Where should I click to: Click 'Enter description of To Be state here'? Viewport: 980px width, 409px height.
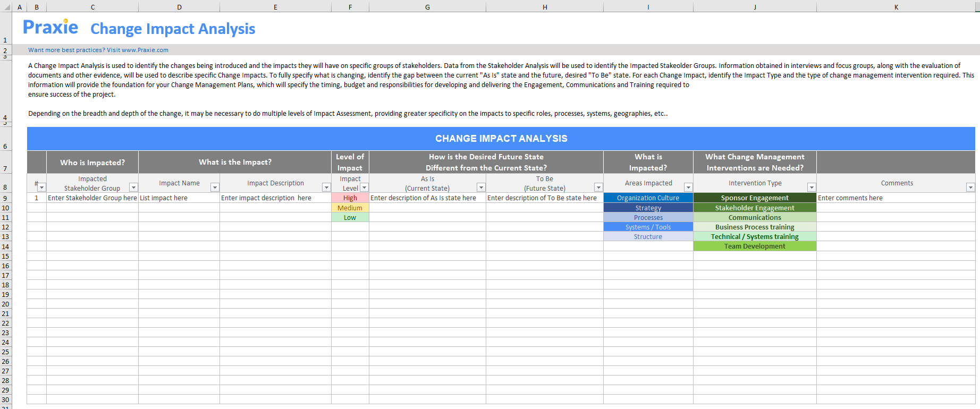click(545, 198)
